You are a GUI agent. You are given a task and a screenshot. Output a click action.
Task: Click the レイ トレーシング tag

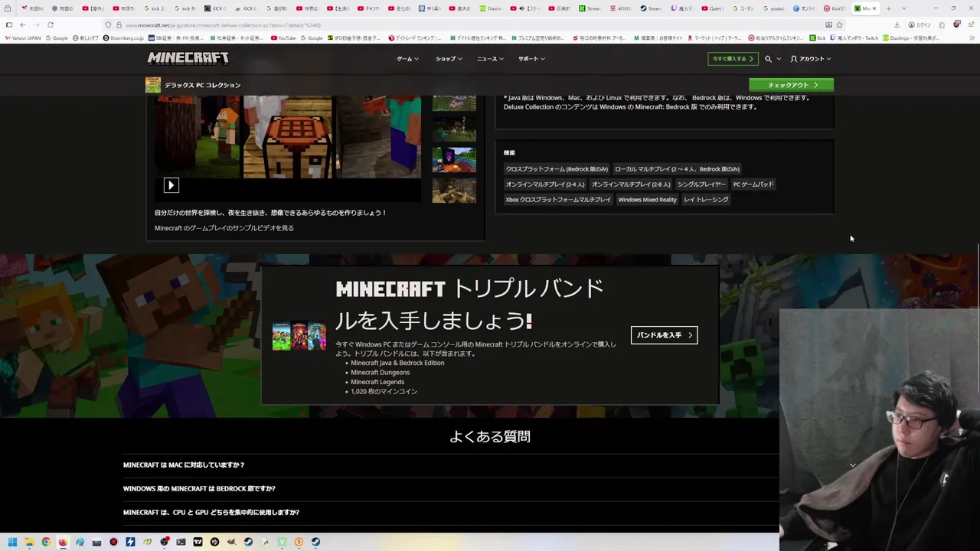(706, 200)
